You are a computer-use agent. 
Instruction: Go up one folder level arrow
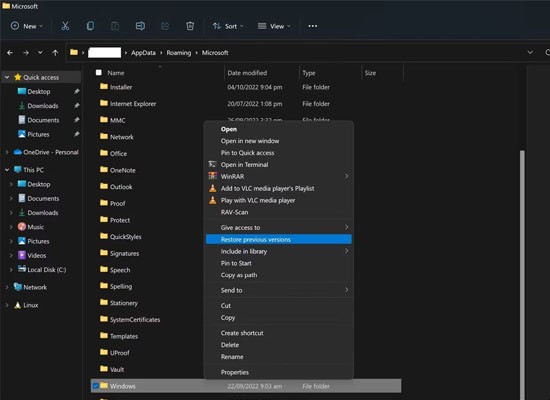coord(55,53)
